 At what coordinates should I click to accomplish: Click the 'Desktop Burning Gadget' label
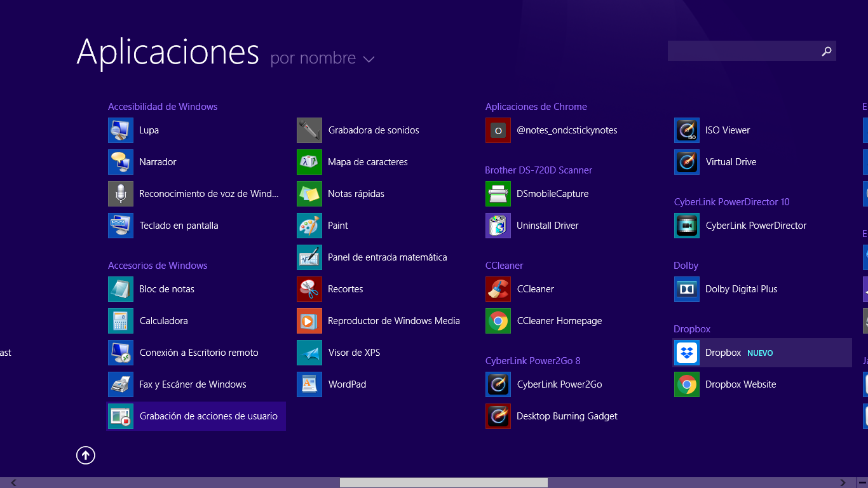pyautogui.click(x=567, y=416)
